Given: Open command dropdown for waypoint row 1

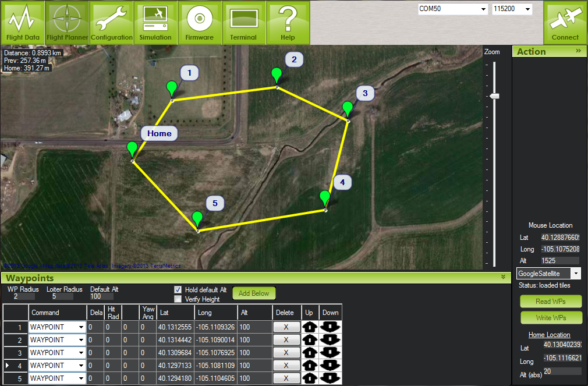Looking at the screenshot, I should [x=81, y=327].
